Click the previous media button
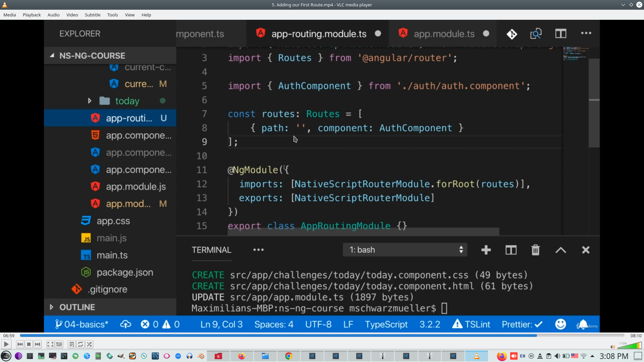 [x=20, y=344]
